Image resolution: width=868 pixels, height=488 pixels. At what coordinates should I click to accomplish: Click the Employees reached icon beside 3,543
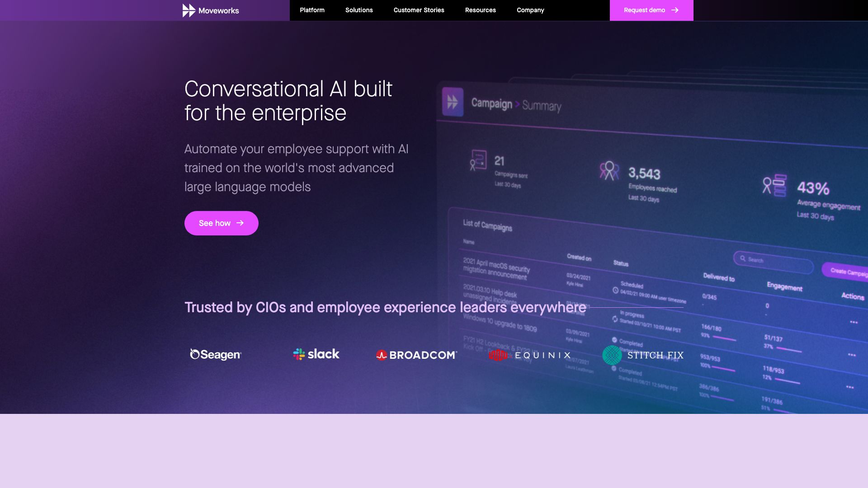tap(609, 171)
